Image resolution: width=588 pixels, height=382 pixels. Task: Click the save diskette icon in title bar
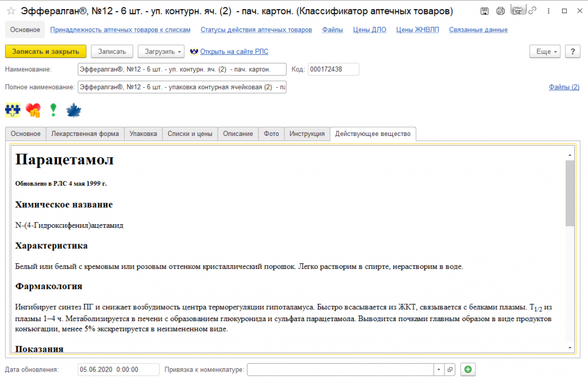[485, 11]
